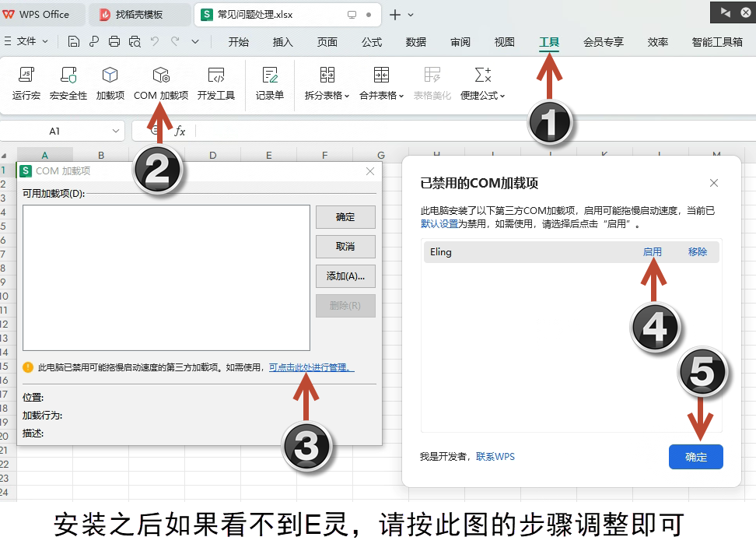Click the redo arrow icon
Viewport: 756px width, 544px height.
(x=175, y=42)
